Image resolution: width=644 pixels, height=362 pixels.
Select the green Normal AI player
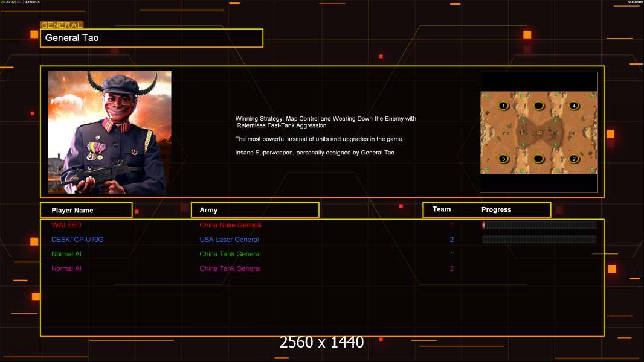pyautogui.click(x=66, y=254)
